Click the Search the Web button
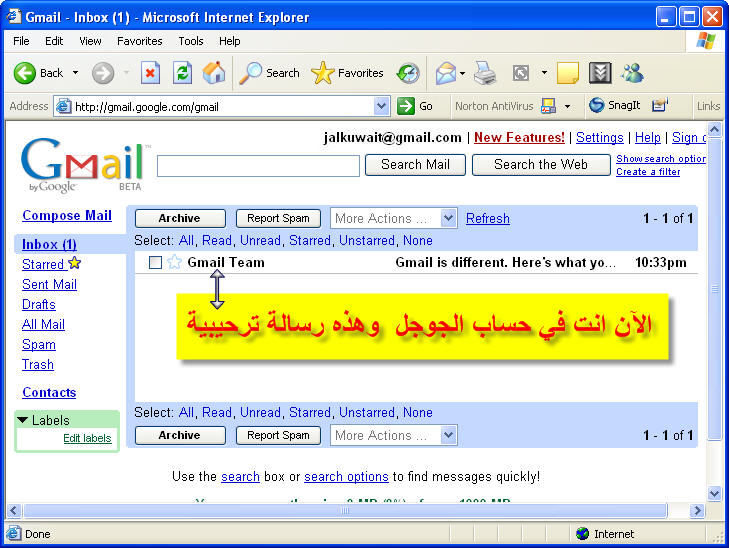The width and height of the screenshot is (729, 548). [541, 165]
